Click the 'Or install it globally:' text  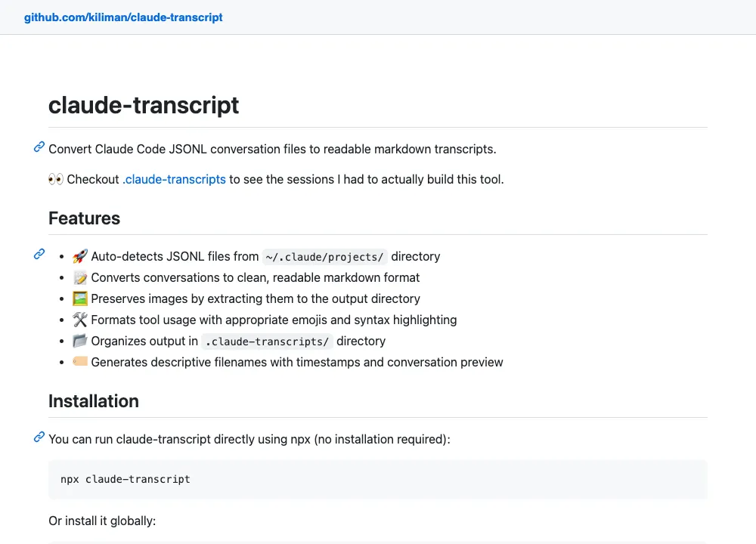point(102,521)
